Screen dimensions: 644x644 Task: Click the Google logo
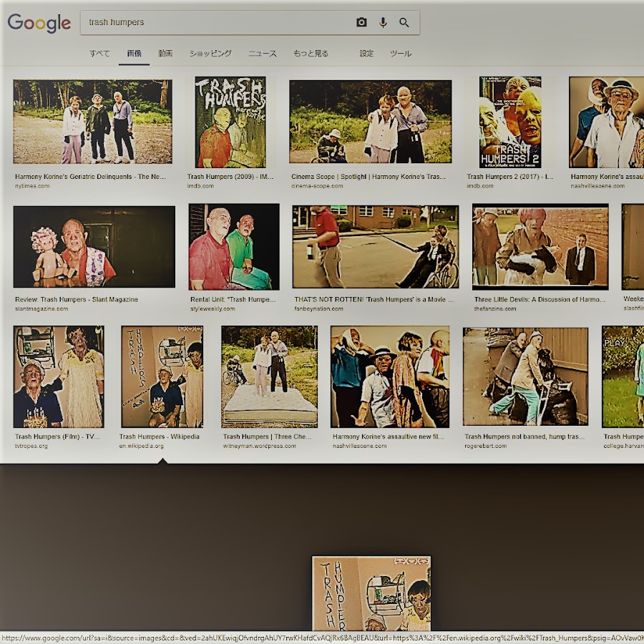(39, 23)
